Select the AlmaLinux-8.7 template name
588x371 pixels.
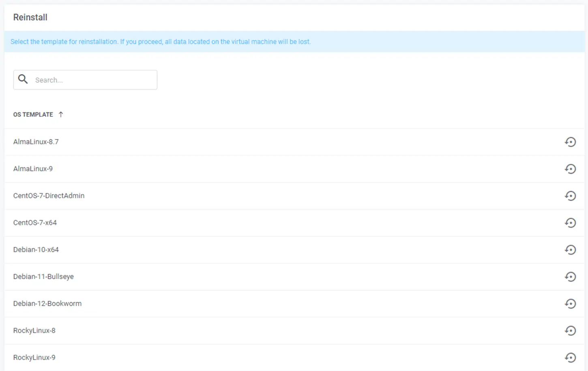[36, 142]
